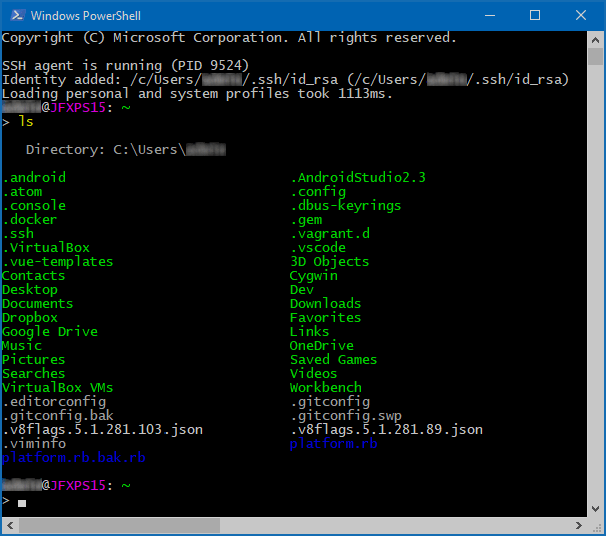Click the Videos folder entry
The width and height of the screenshot is (606, 536).
314,374
